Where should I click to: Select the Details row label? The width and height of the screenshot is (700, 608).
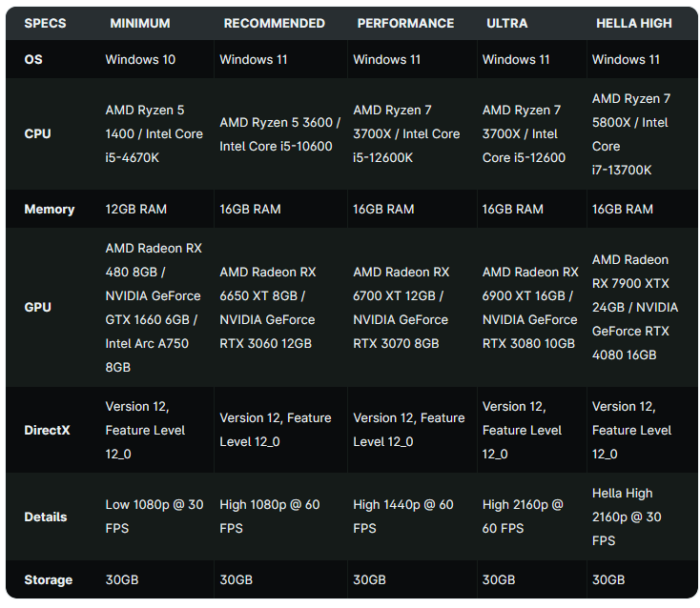tap(46, 517)
